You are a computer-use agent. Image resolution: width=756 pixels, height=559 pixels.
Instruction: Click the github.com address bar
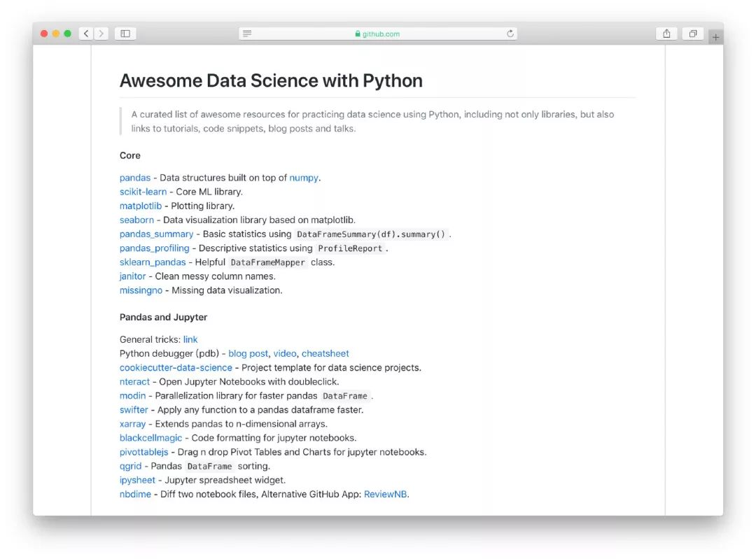(x=378, y=34)
